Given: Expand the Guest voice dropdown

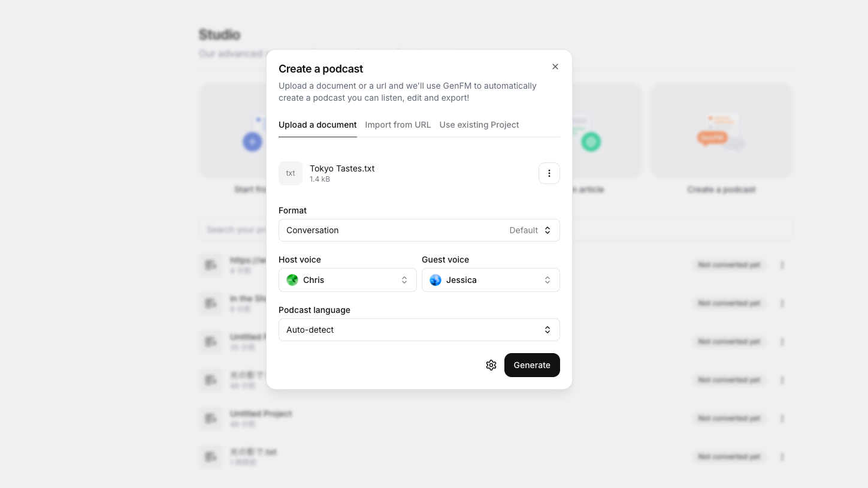Looking at the screenshot, I should click(491, 280).
